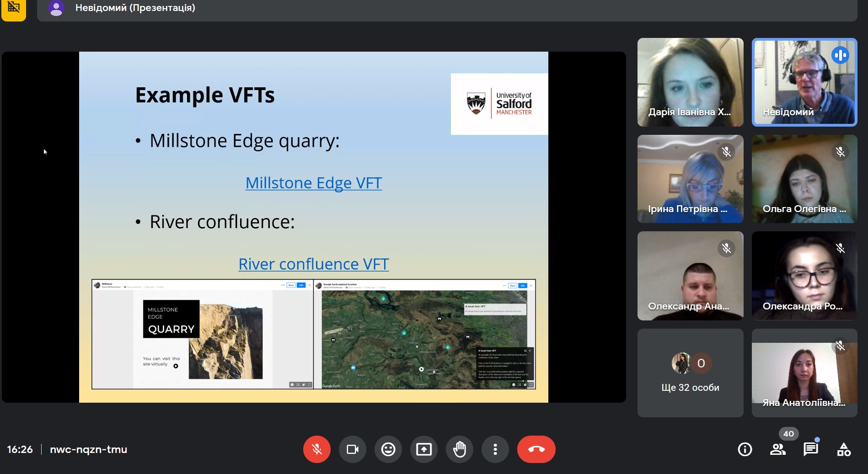The height and width of the screenshot is (474, 868).
Task: Start presenting your screen
Action: [x=423, y=449]
